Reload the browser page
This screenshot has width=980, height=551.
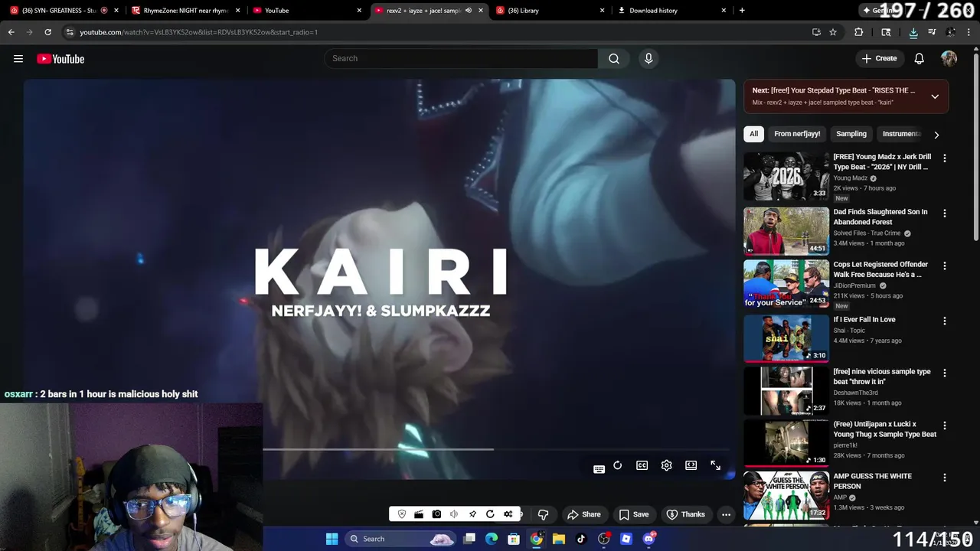point(47,32)
